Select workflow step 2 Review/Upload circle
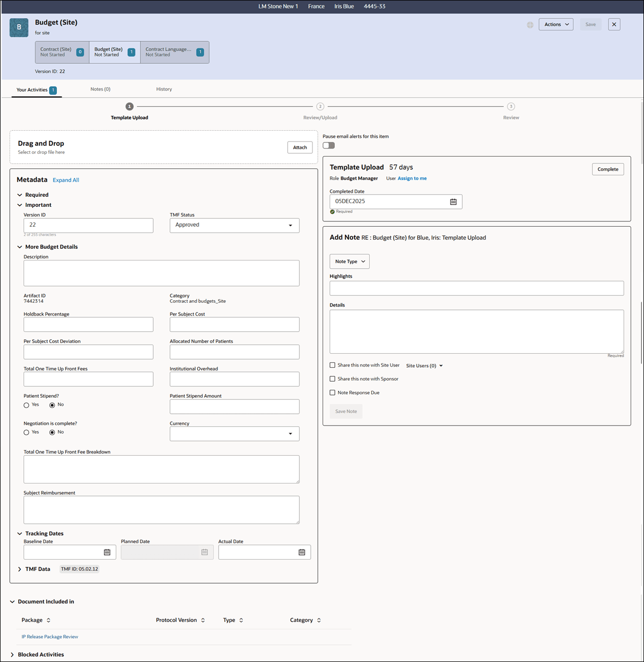 [x=320, y=106]
